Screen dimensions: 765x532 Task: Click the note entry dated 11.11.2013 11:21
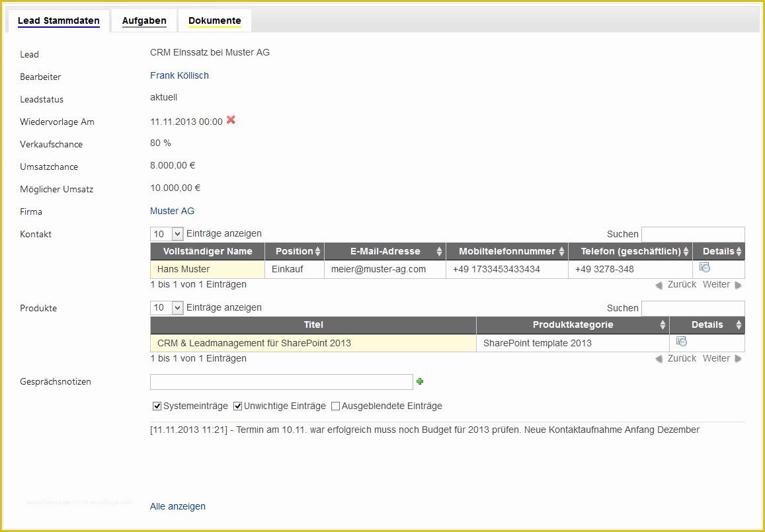tap(425, 430)
